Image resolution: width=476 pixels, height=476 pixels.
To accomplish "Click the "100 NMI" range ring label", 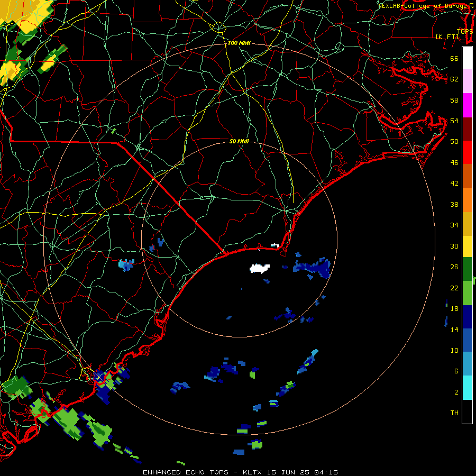I will [x=239, y=43].
